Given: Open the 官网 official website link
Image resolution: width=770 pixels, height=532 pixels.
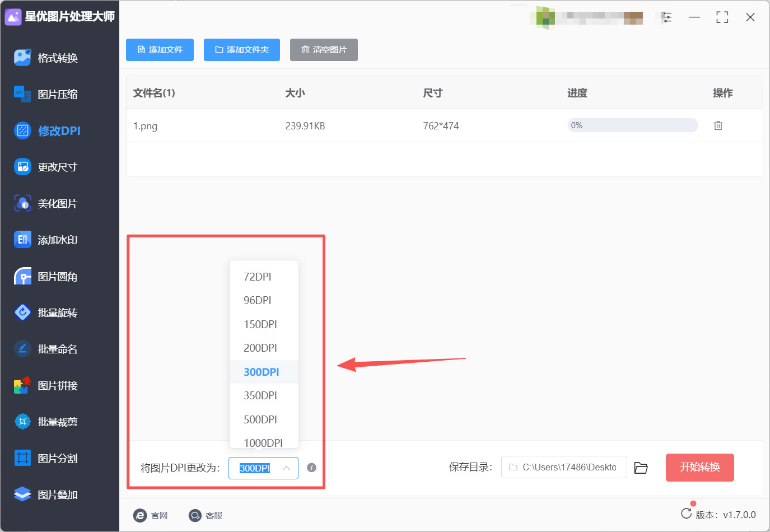Looking at the screenshot, I should (x=151, y=515).
